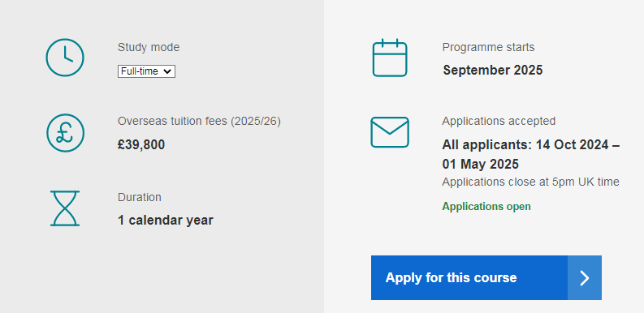Click the pound sterling tuition fees icon
The height and width of the screenshot is (313, 644).
click(x=65, y=133)
